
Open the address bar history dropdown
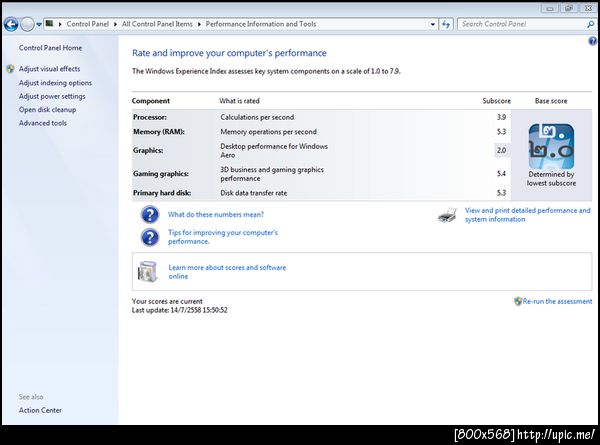pos(432,24)
